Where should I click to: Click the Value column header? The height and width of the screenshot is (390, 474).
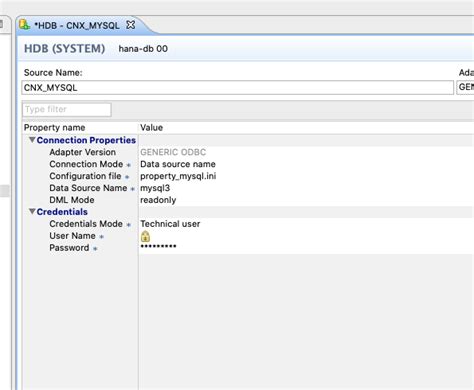(x=151, y=128)
